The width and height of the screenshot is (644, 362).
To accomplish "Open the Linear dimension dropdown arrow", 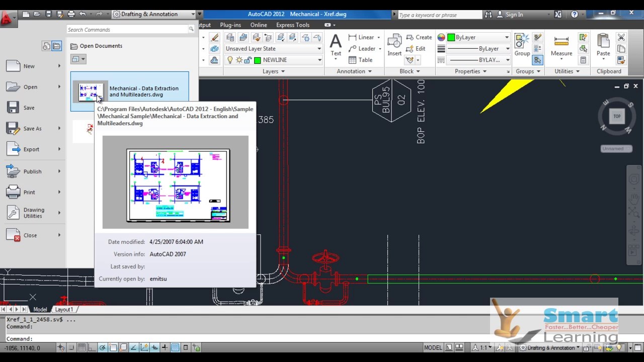I will (x=378, y=38).
